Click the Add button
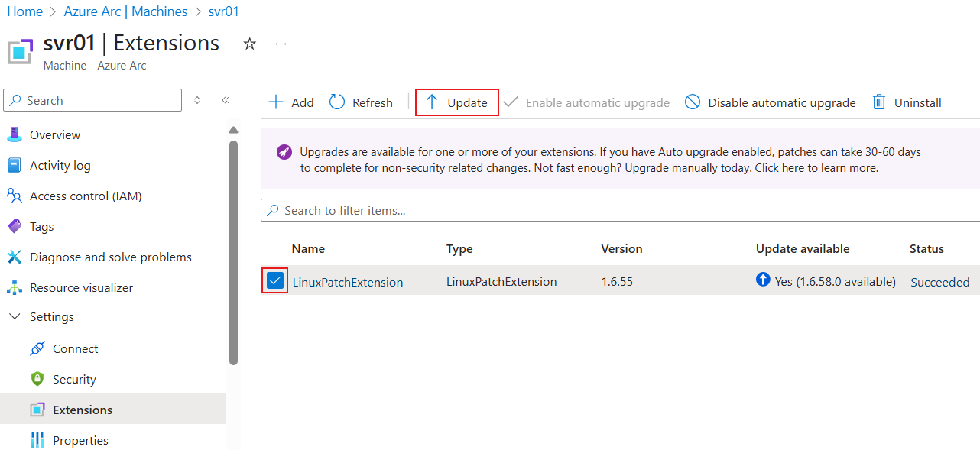Screen dimensions: 980x450 click(x=291, y=102)
